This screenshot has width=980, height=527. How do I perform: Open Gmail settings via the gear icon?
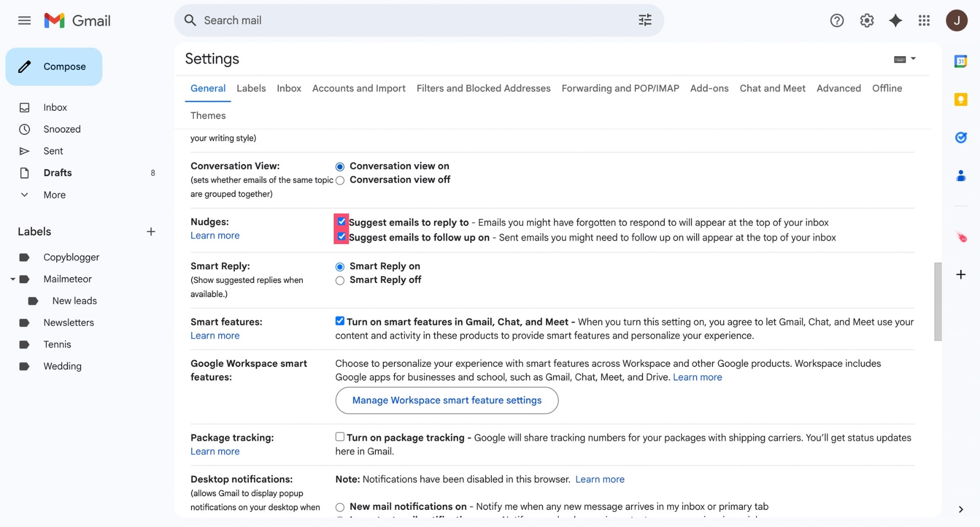(866, 20)
